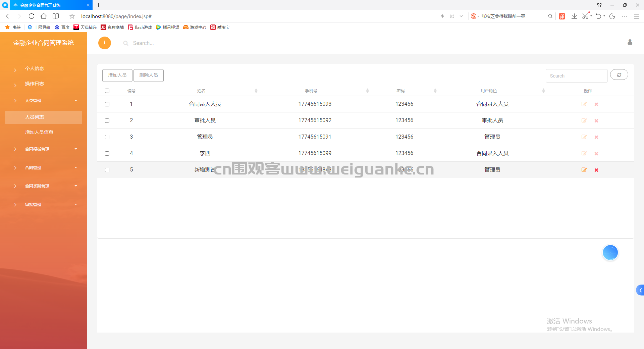Click the red delete icon for row 5
This screenshot has height=349, width=644.
pyautogui.click(x=596, y=170)
